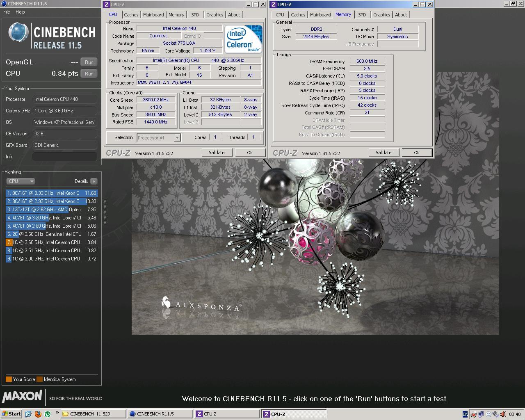Launch uTorrent from the quick launch bar

pyautogui.click(x=48, y=414)
